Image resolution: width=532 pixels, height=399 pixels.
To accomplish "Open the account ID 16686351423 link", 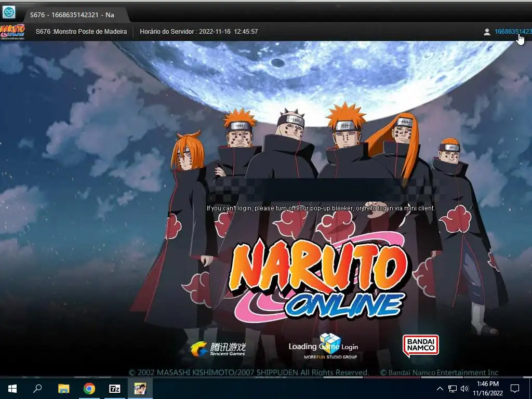I will 513,32.
